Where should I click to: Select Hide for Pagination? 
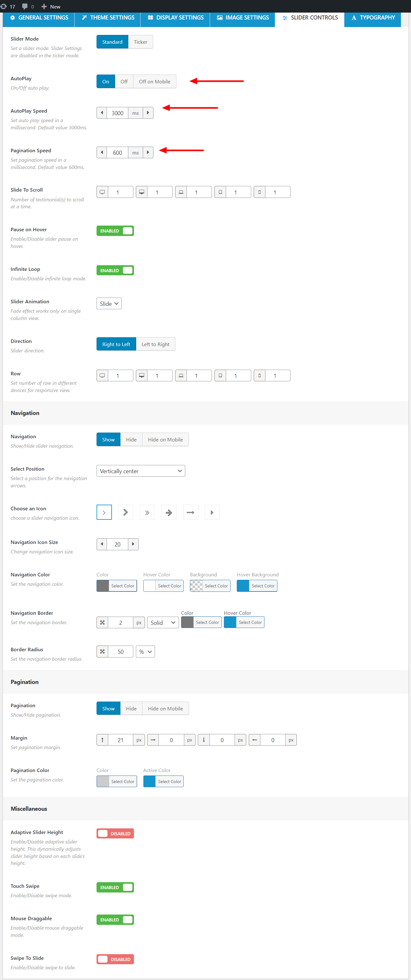coord(131,708)
